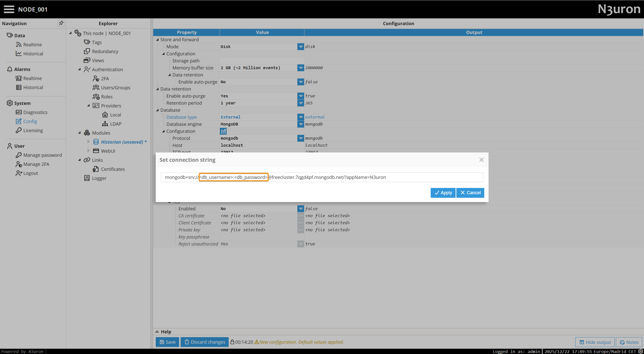This screenshot has width=644, height=354.
Task: Open the Mode dropdown for Disk
Action: 301,47
